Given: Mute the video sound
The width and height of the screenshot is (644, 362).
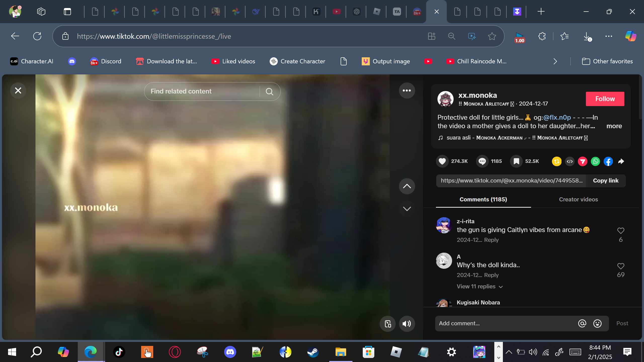Looking at the screenshot, I should 407,324.
